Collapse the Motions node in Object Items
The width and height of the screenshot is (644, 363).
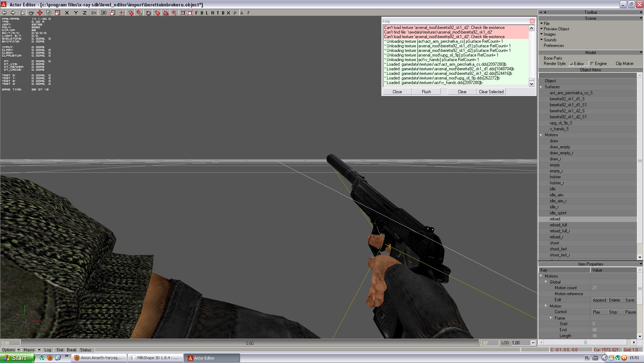point(541,135)
